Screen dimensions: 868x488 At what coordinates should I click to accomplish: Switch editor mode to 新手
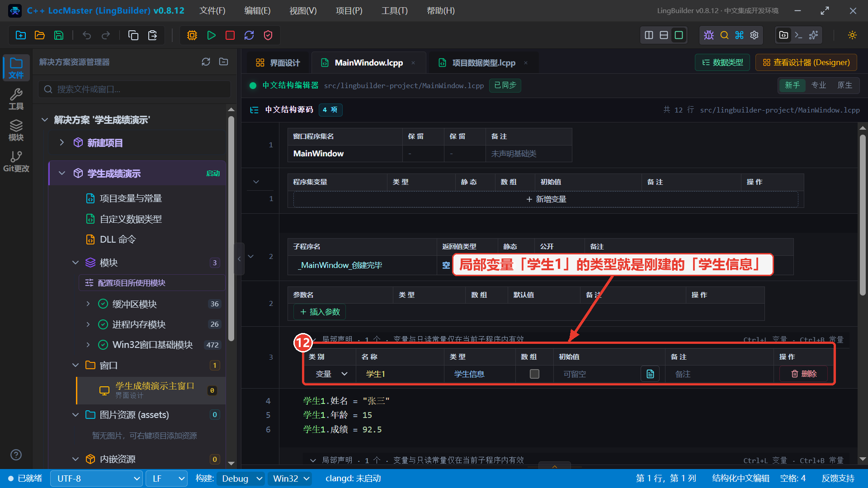pyautogui.click(x=792, y=85)
